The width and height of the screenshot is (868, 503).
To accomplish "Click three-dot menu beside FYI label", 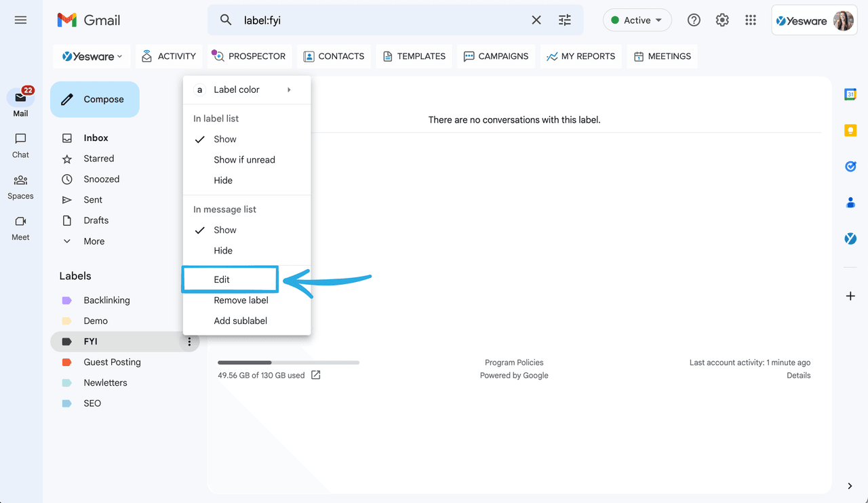I will [189, 342].
